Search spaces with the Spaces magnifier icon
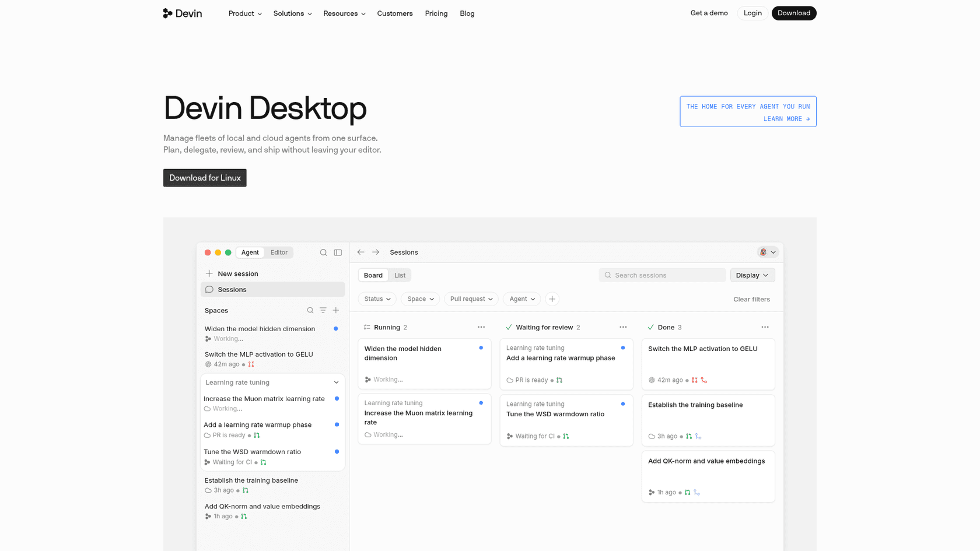The image size is (980, 551). tap(310, 310)
